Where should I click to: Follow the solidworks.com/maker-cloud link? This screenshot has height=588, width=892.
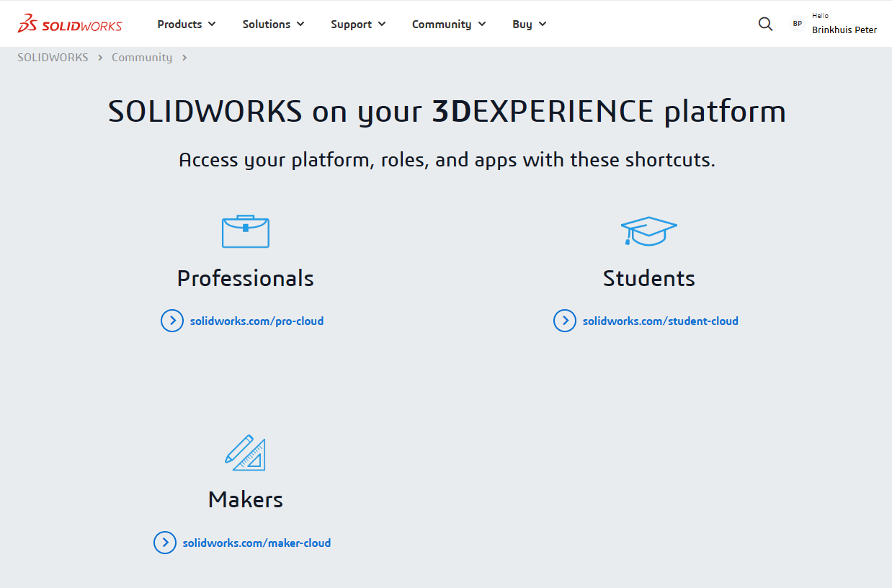click(x=257, y=543)
